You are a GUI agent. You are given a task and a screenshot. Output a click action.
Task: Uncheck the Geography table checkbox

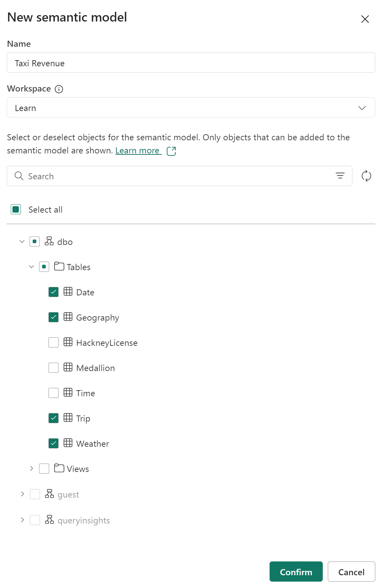click(x=54, y=317)
